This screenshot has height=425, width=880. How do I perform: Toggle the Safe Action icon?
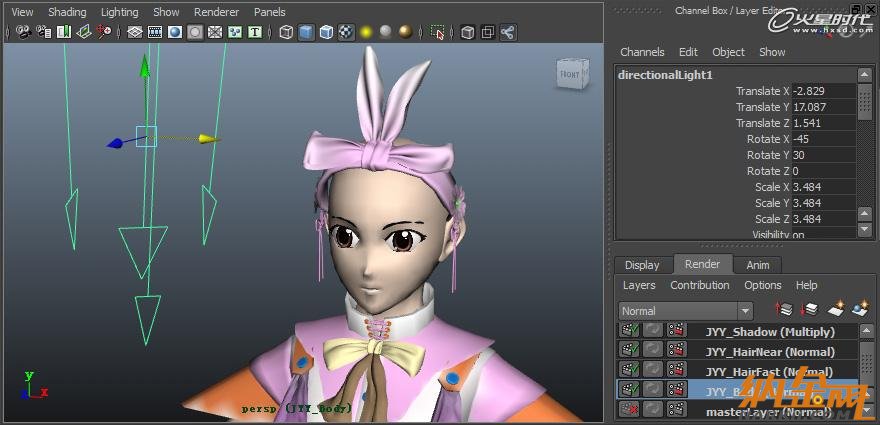[235, 32]
